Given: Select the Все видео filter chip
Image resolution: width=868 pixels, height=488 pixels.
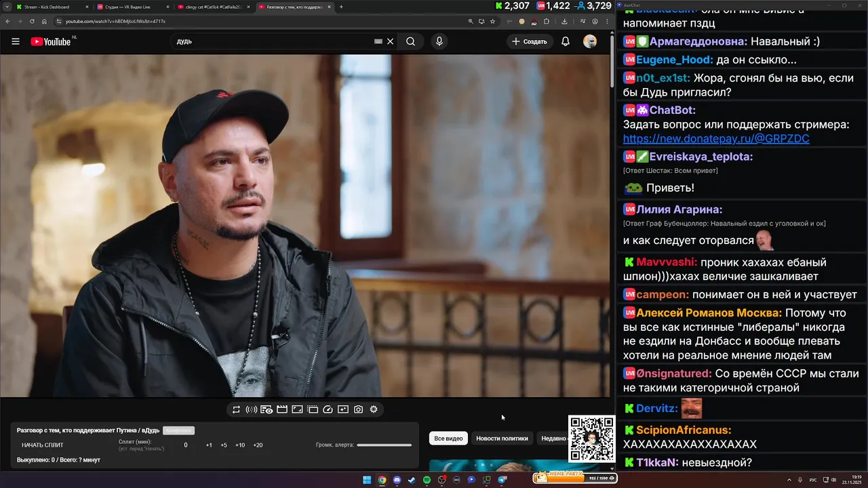Looking at the screenshot, I should [448, 439].
